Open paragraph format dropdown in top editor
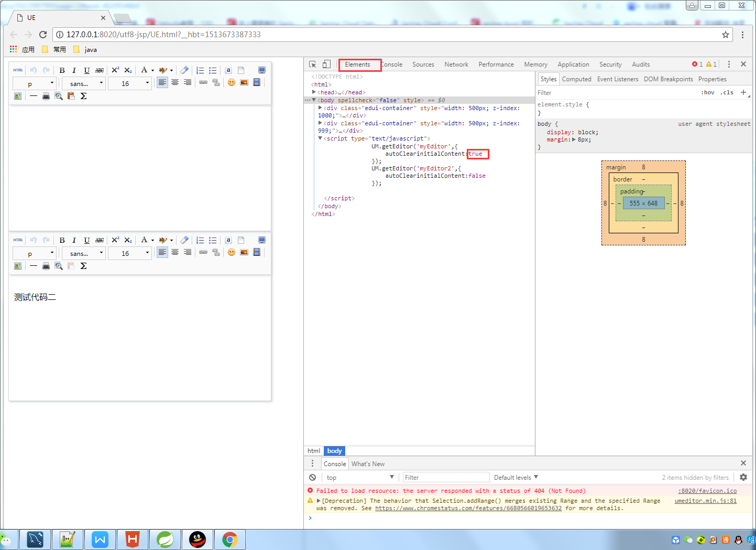 pyautogui.click(x=34, y=83)
